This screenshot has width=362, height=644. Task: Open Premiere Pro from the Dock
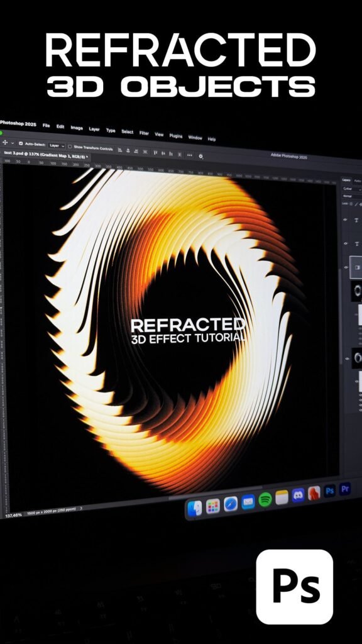(x=345, y=489)
